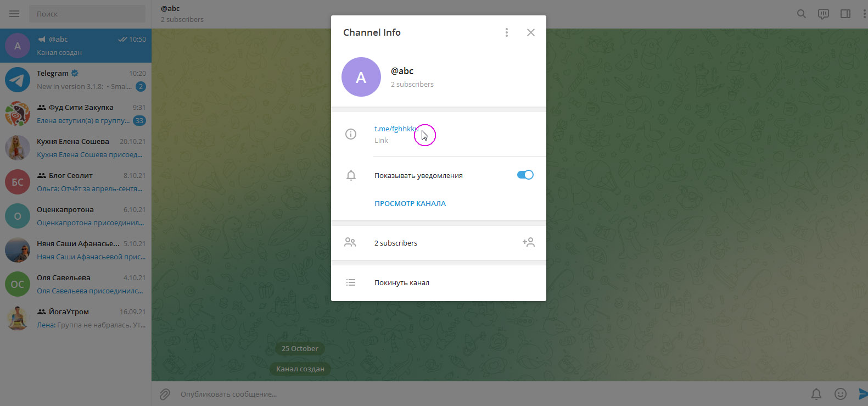Image resolution: width=868 pixels, height=406 pixels.
Task: Click the bell icon in message bar
Action: tap(816, 394)
